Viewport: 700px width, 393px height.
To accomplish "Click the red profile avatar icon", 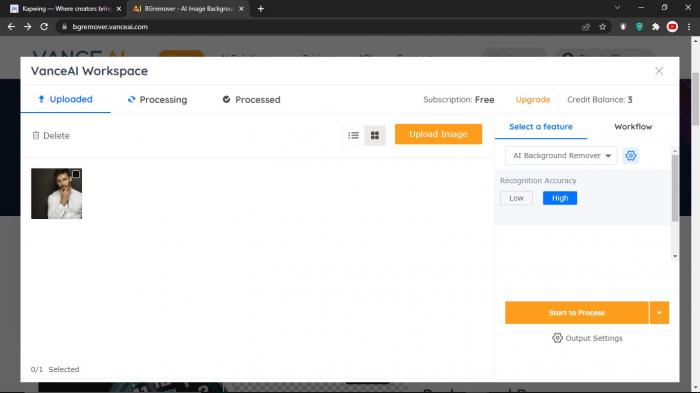I will tap(672, 27).
